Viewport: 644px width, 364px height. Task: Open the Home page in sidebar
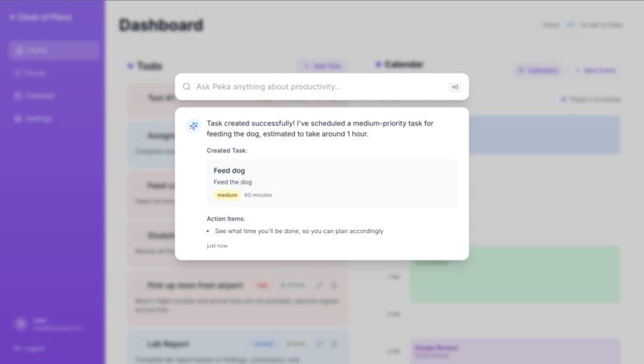tap(54, 50)
